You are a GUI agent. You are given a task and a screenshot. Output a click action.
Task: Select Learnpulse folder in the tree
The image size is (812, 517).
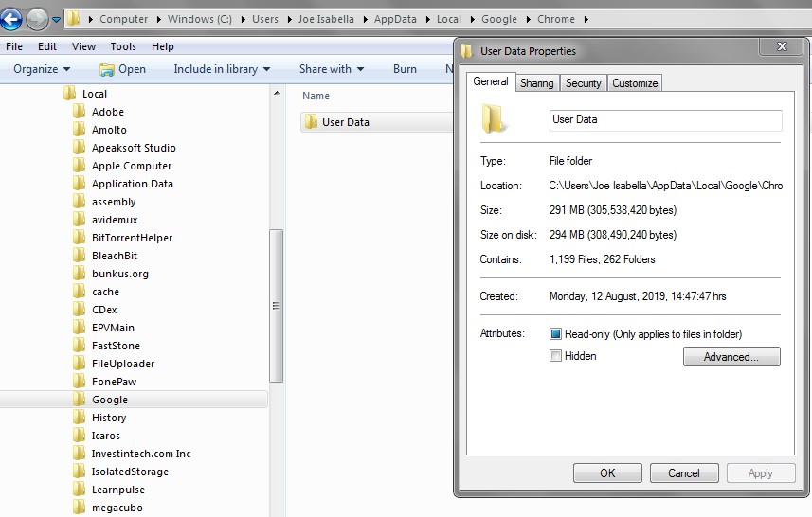point(118,490)
